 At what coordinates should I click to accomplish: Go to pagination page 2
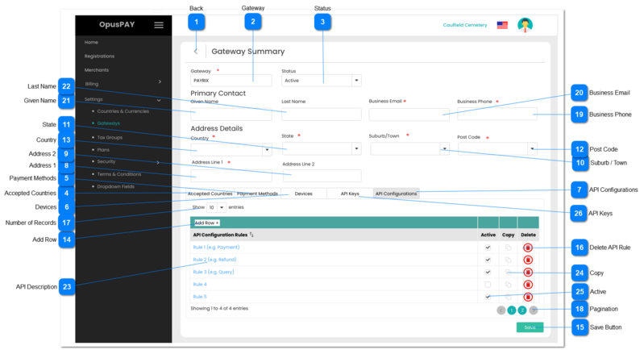pos(522,310)
